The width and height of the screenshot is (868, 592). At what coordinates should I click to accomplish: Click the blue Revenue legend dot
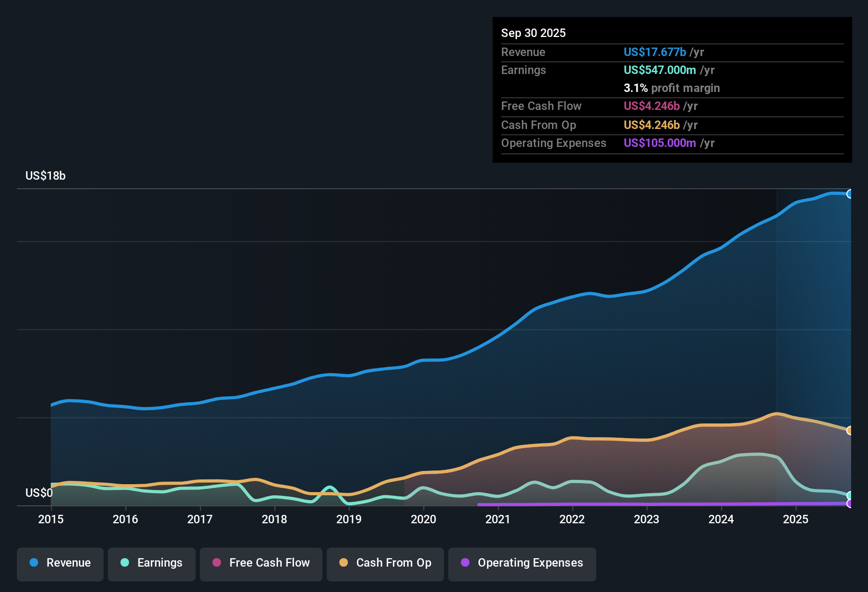(34, 563)
